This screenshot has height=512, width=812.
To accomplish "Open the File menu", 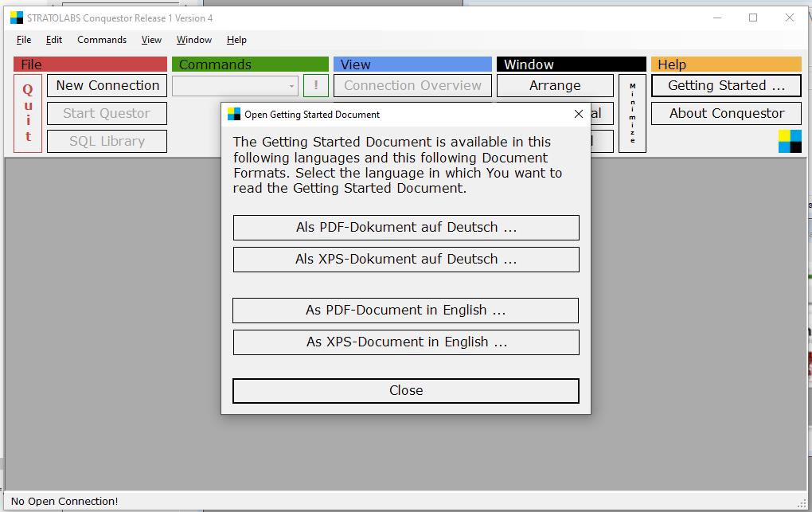I will pyautogui.click(x=24, y=40).
